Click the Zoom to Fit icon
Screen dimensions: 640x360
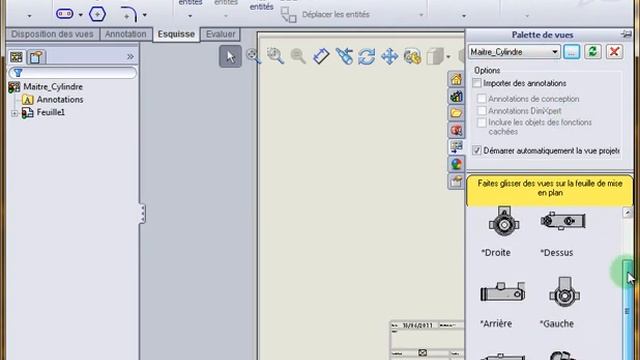253,56
